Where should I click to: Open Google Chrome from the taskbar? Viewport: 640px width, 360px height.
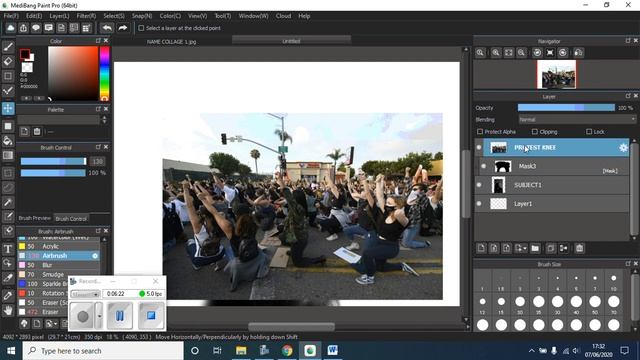(x=287, y=351)
